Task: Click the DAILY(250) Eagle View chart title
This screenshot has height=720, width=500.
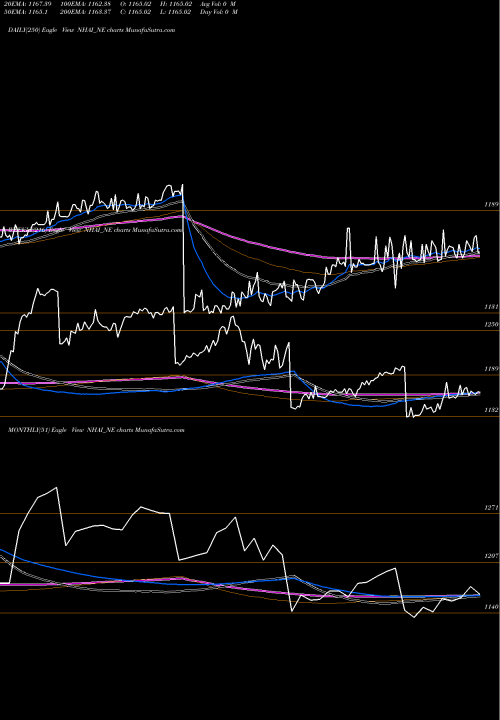Action: [x=91, y=30]
